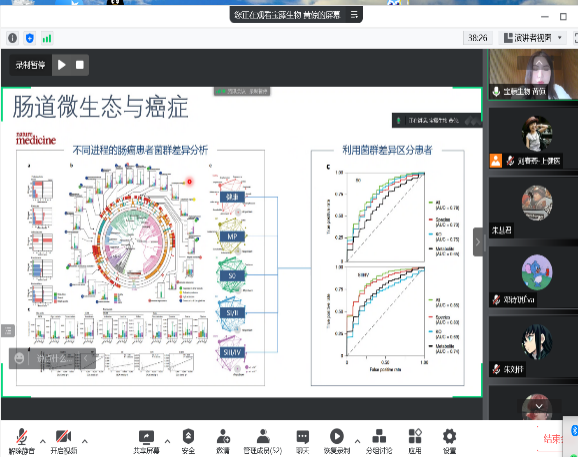Expand video options arrow beside camera
The width and height of the screenshot is (578, 457).
coord(85,441)
